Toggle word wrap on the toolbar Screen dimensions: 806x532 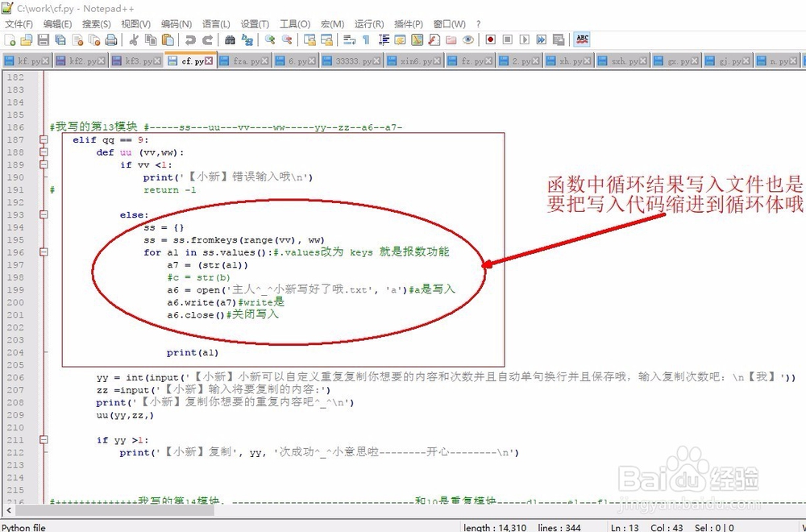[x=347, y=39]
